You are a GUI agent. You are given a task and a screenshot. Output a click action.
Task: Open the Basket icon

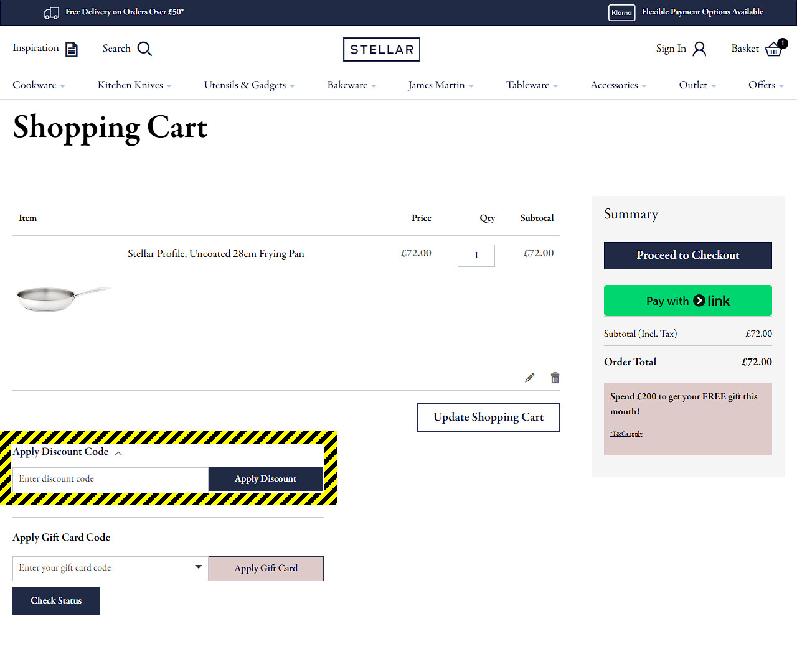pos(774,49)
